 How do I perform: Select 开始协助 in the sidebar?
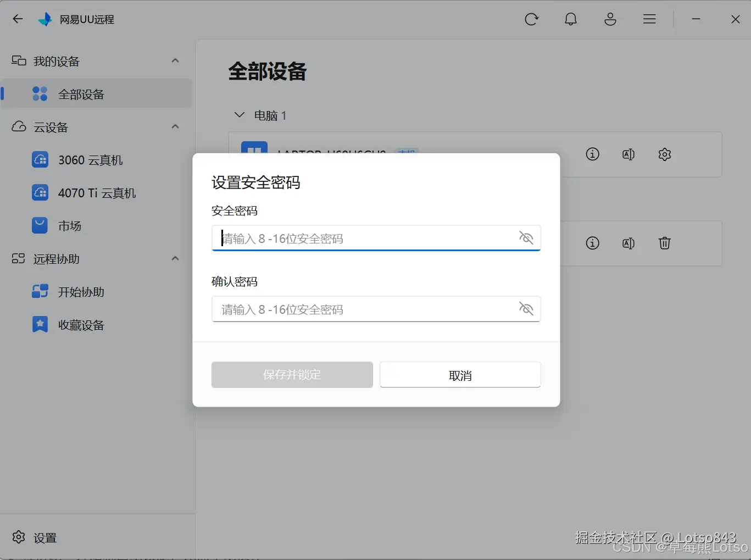(x=81, y=292)
